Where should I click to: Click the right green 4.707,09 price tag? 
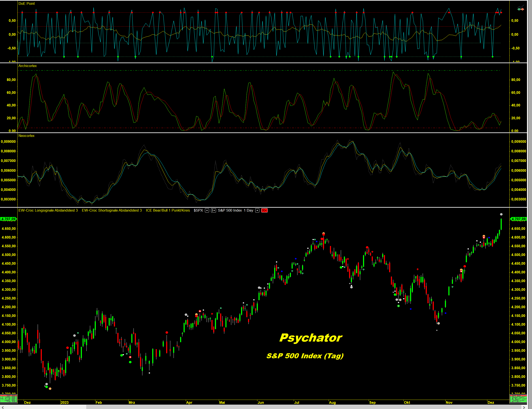click(518, 219)
